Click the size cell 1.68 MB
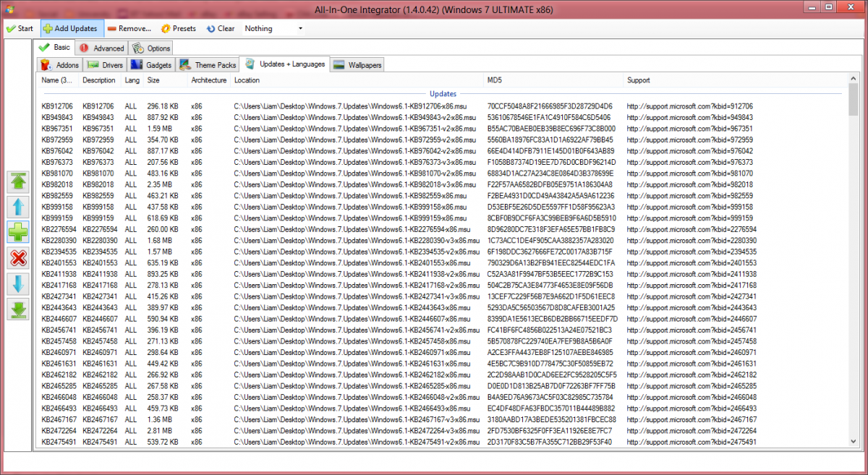 (x=159, y=241)
